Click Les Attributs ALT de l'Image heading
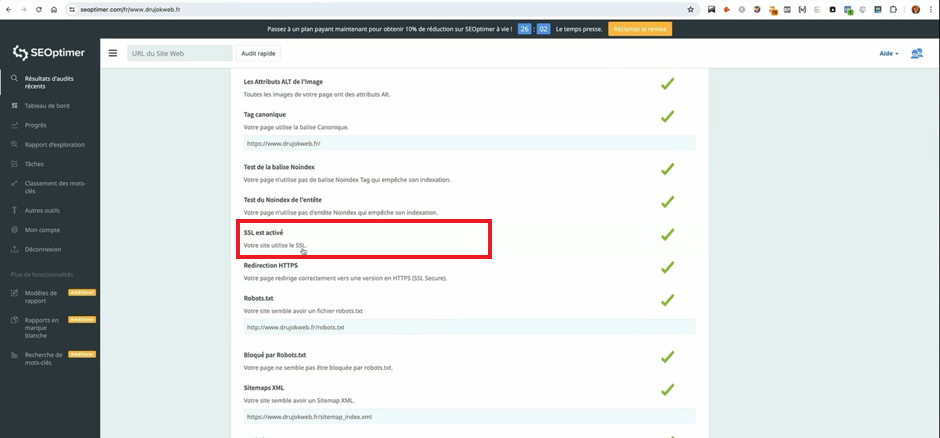This screenshot has height=438, width=940. coord(284,81)
